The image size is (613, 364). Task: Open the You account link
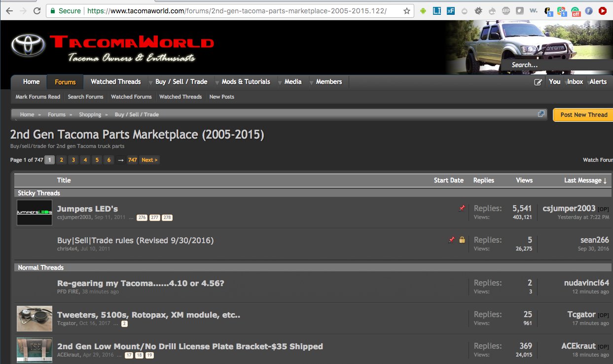(555, 82)
